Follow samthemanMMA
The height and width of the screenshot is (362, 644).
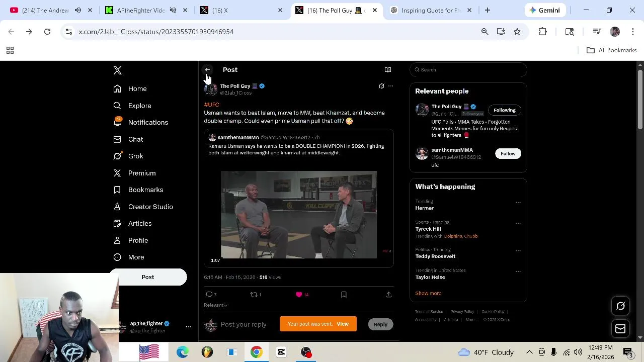pyautogui.click(x=508, y=154)
